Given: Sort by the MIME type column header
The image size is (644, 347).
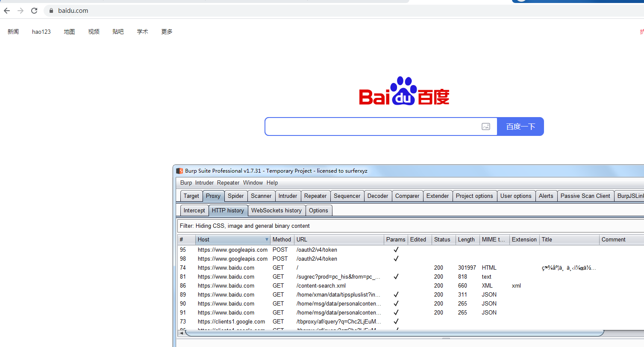Looking at the screenshot, I should (494, 239).
